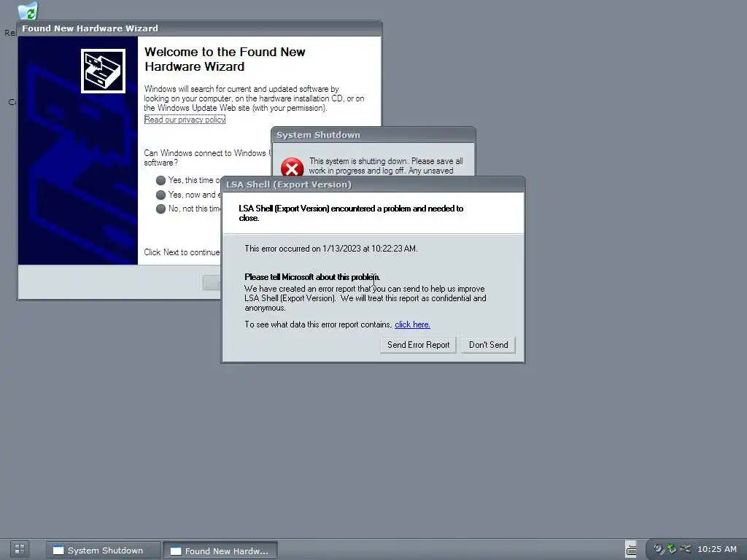The height and width of the screenshot is (560, 747).
Task: Open the Start menu button on taskbar
Action: (20, 549)
